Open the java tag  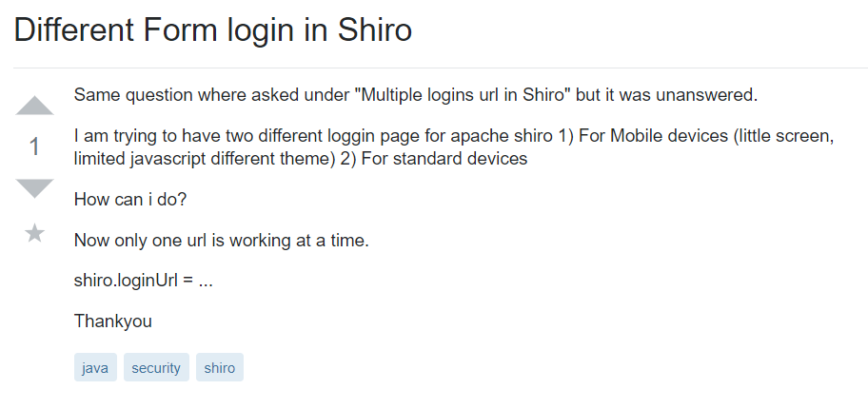click(x=95, y=368)
